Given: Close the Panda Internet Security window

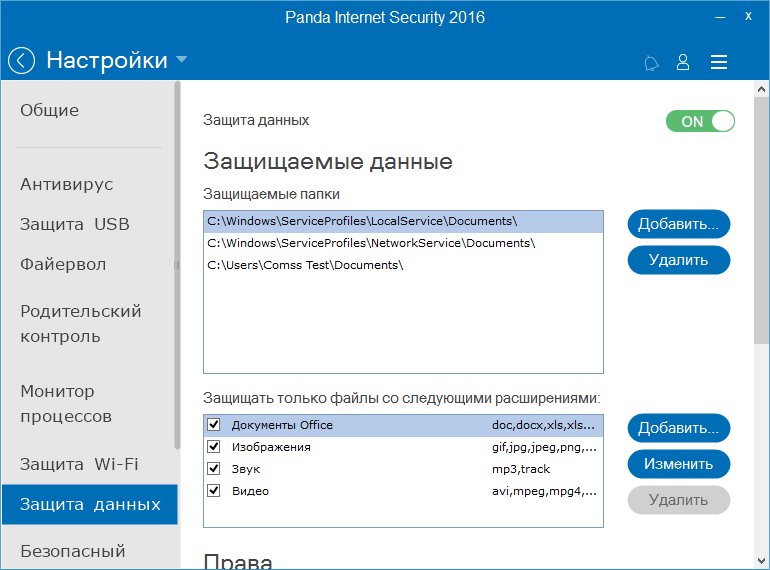Looking at the screenshot, I should (748, 16).
